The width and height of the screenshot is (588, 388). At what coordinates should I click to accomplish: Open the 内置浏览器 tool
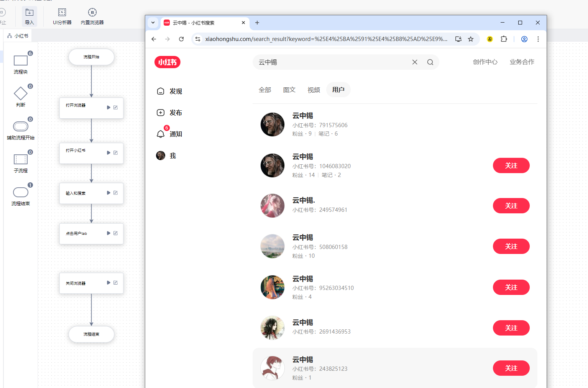click(x=92, y=13)
